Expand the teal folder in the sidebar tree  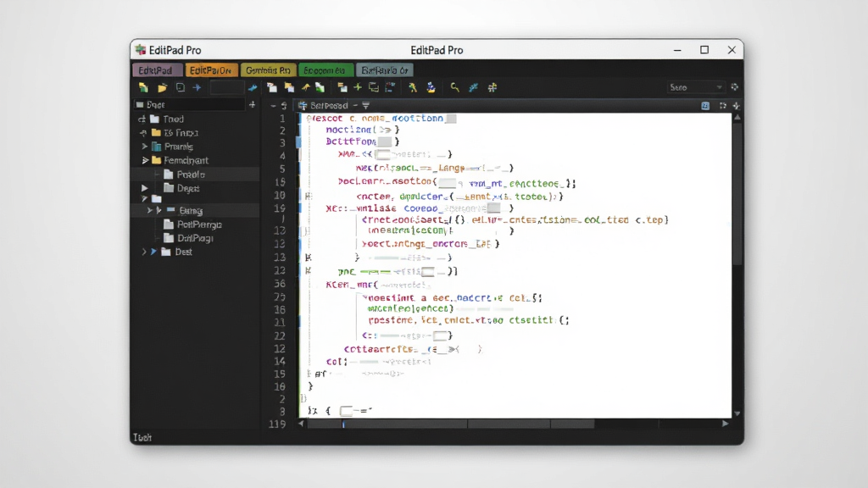click(145, 147)
